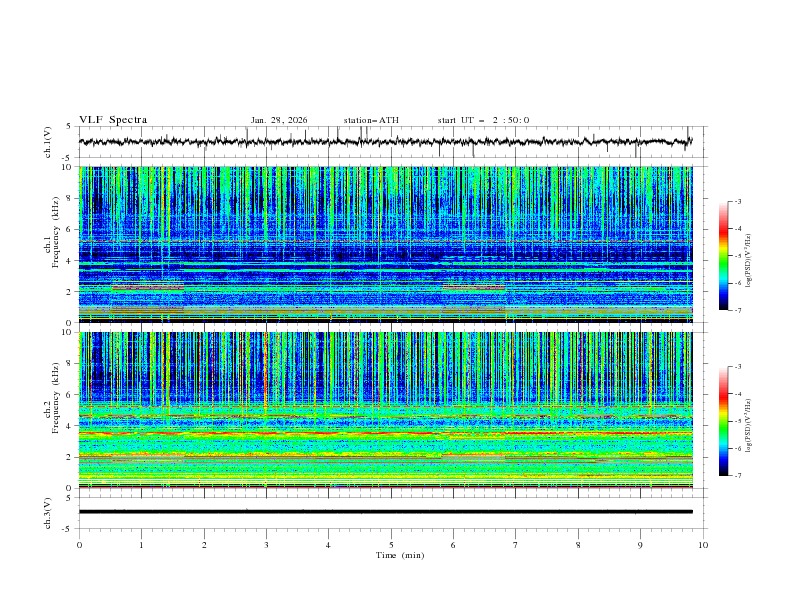
Task: Click the VLF Spectra title text
Action: point(113,120)
